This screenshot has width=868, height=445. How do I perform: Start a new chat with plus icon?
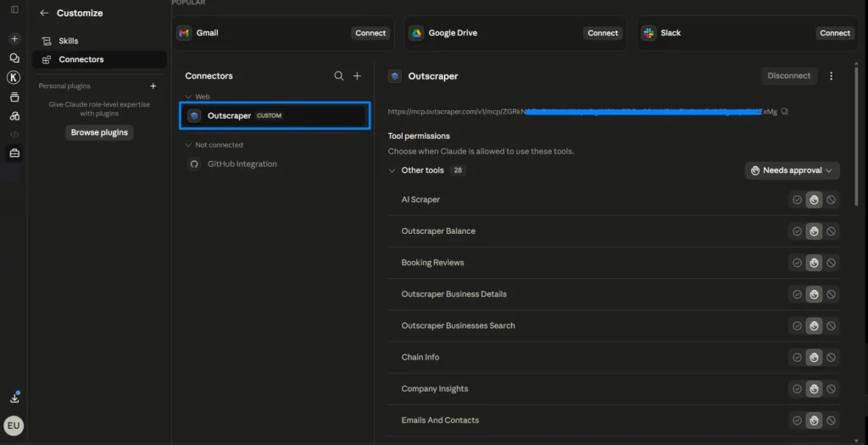coord(14,39)
